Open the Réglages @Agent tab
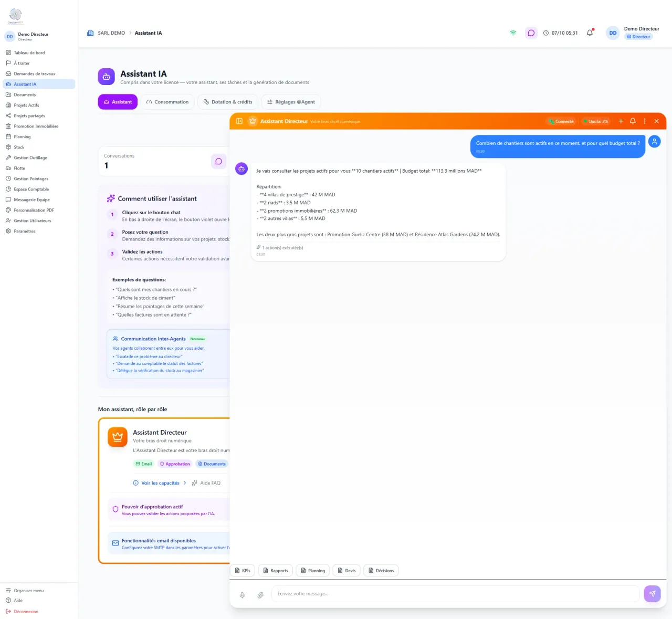This screenshot has width=672, height=619. point(291,102)
